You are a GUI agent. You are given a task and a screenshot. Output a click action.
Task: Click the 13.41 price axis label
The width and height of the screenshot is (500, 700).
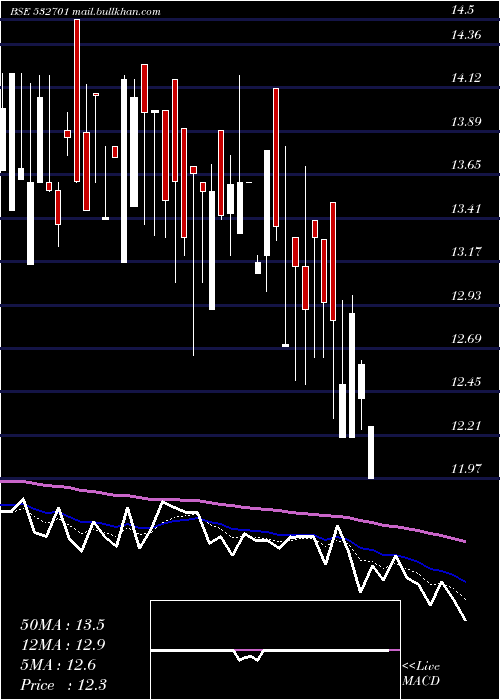[466, 208]
